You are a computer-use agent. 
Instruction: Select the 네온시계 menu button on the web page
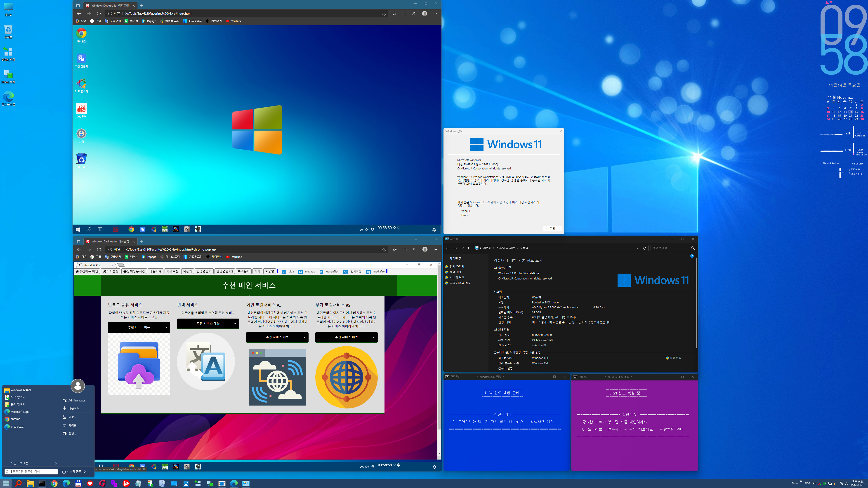point(155,271)
